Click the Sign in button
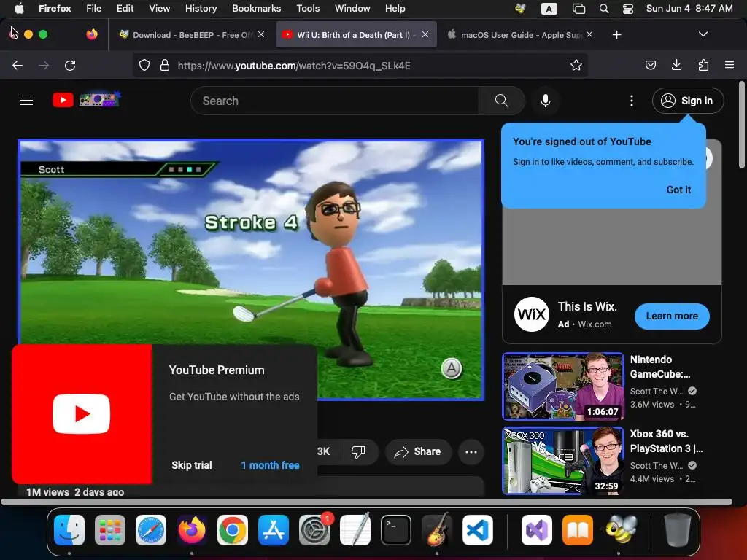747x560 pixels. (688, 101)
